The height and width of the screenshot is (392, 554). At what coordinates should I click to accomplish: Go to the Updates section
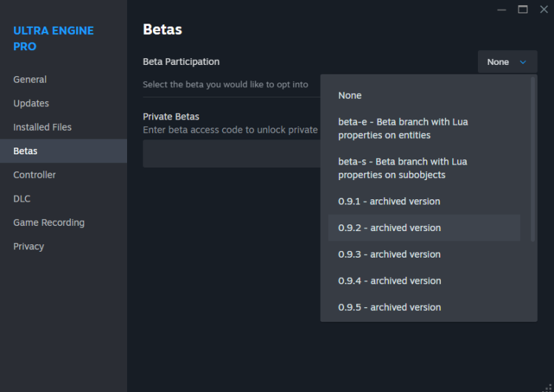(31, 103)
